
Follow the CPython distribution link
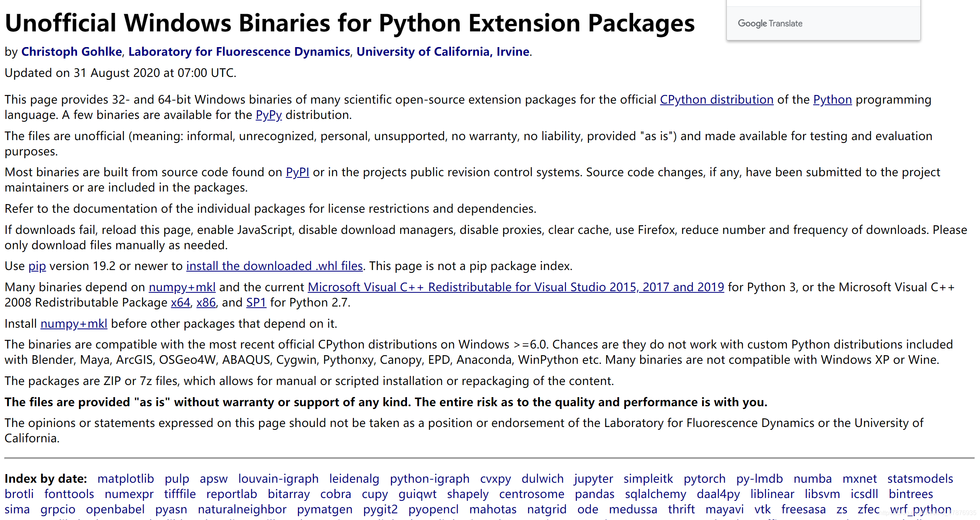click(716, 100)
